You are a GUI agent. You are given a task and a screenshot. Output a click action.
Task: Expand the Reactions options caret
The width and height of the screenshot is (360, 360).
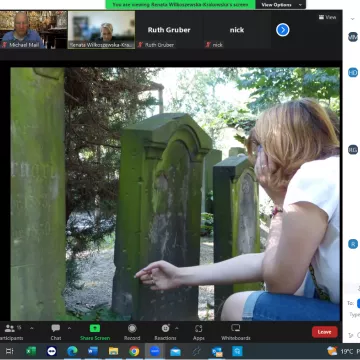pyautogui.click(x=177, y=328)
